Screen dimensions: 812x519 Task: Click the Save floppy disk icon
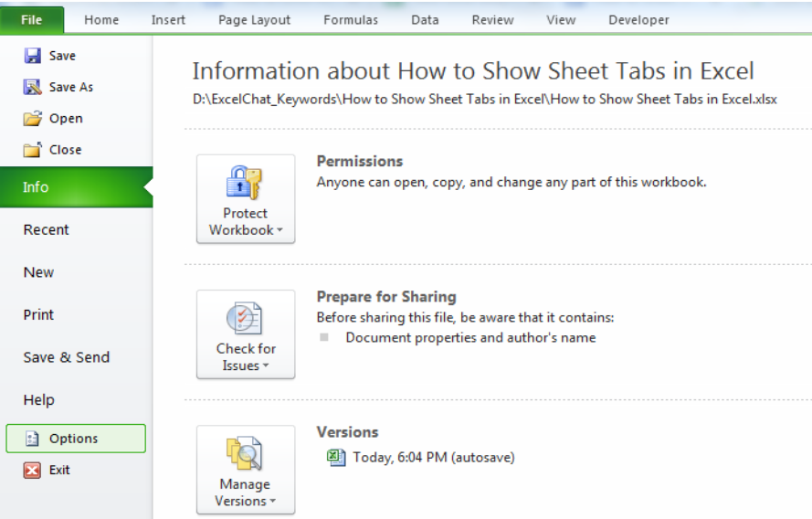pos(33,56)
